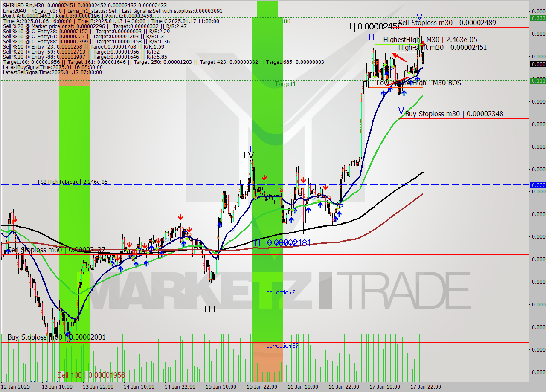546x392 pixels.
Task: Click the '15 Jan 10:00' time axis label
Action: 221,387
